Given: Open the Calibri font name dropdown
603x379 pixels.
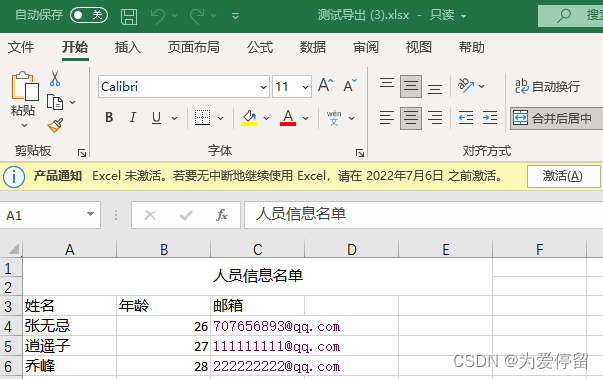Looking at the screenshot, I should pos(263,87).
